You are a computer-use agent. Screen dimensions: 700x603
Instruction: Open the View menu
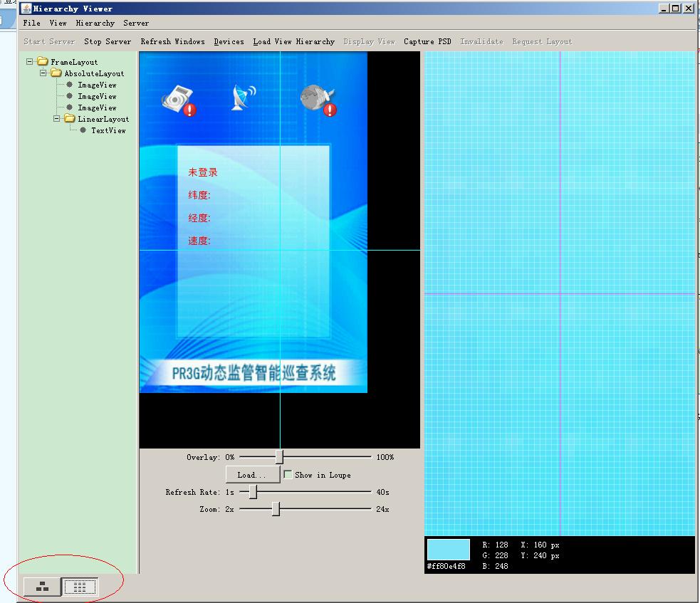(58, 23)
